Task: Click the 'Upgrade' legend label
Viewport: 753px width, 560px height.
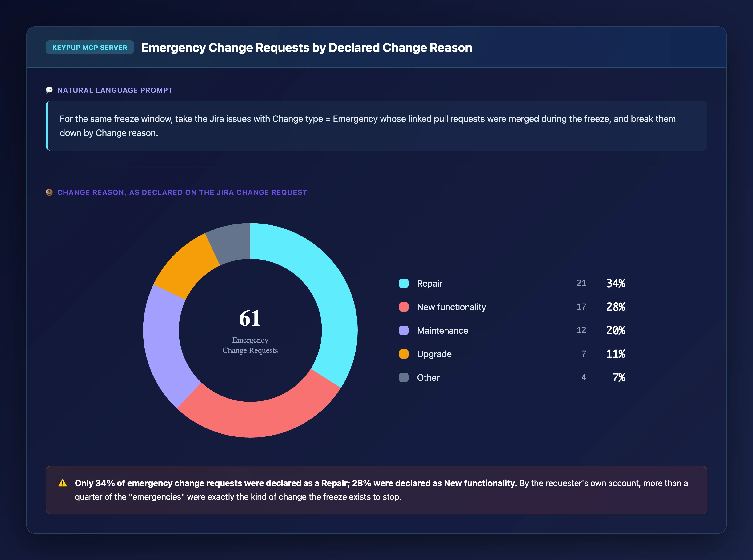Action: [x=434, y=354]
